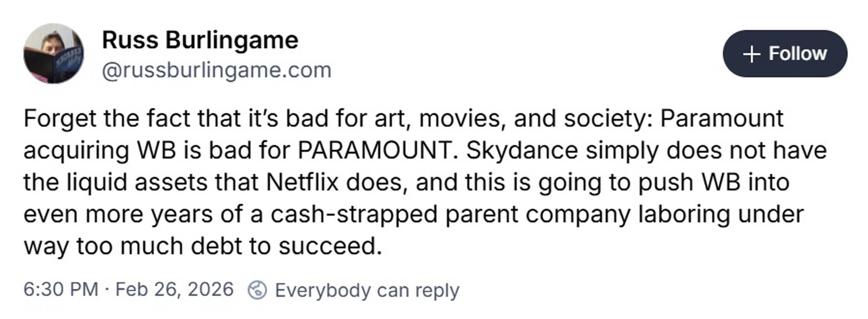The height and width of the screenshot is (319, 868).
Task: Open Russ Burlingame's profile avatar
Action: [54, 53]
